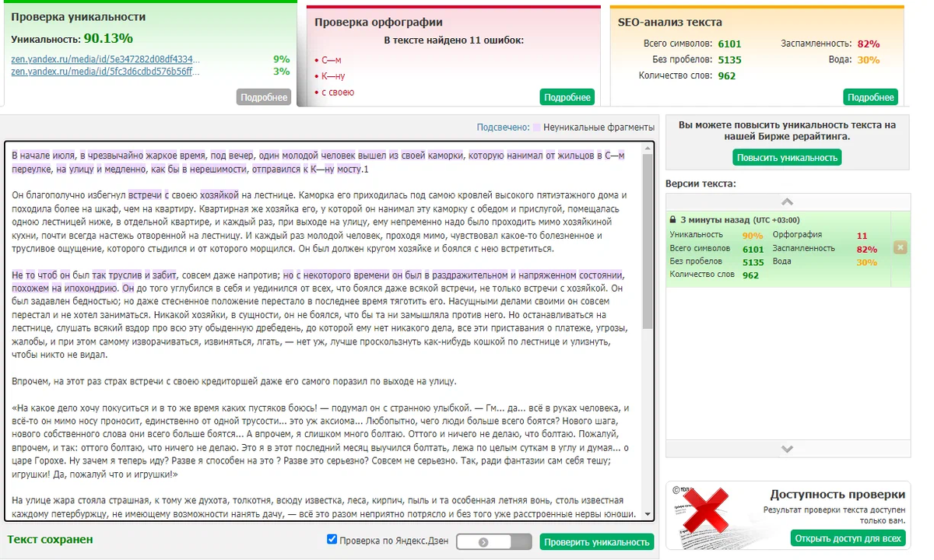Select the spelling error 'С—м' in the list
Viewport: 934px width, 560px height.
pyautogui.click(x=332, y=60)
